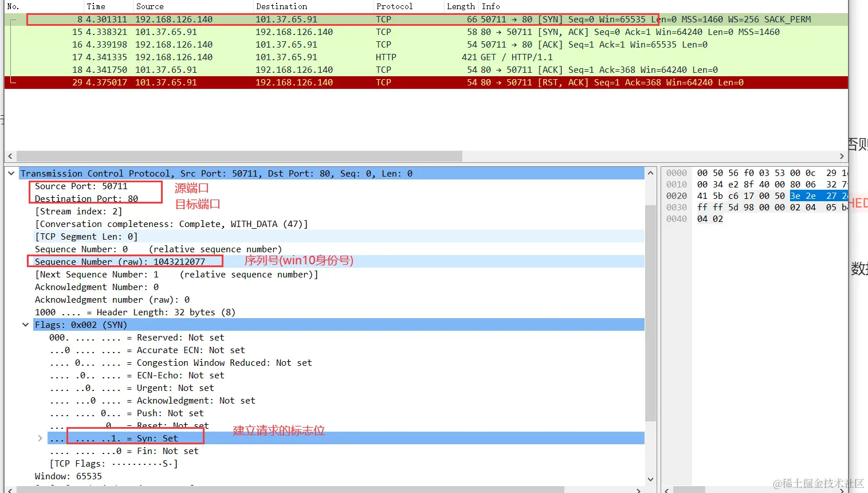
Task: Select the Syn: Set flag row
Action: (346, 438)
